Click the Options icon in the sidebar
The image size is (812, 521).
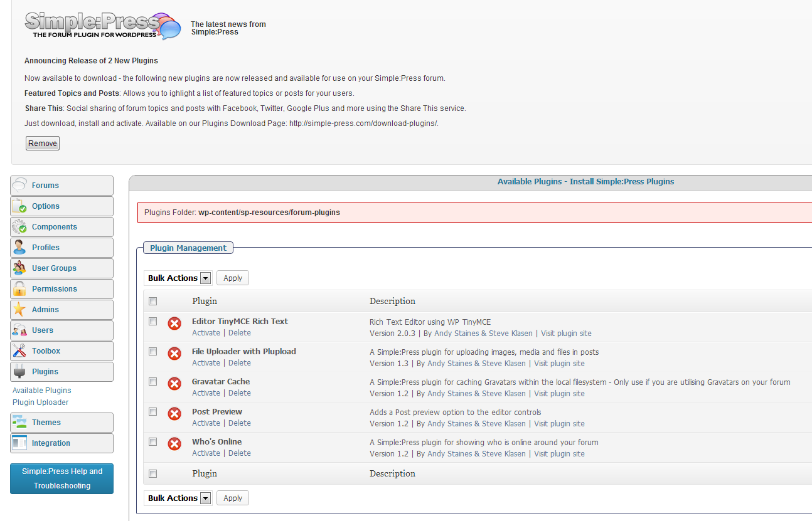point(19,206)
